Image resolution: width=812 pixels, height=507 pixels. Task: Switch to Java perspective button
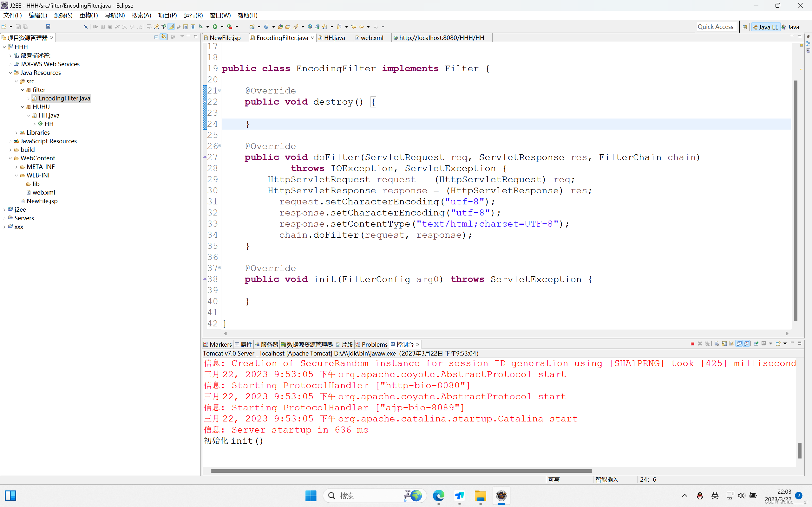(791, 27)
